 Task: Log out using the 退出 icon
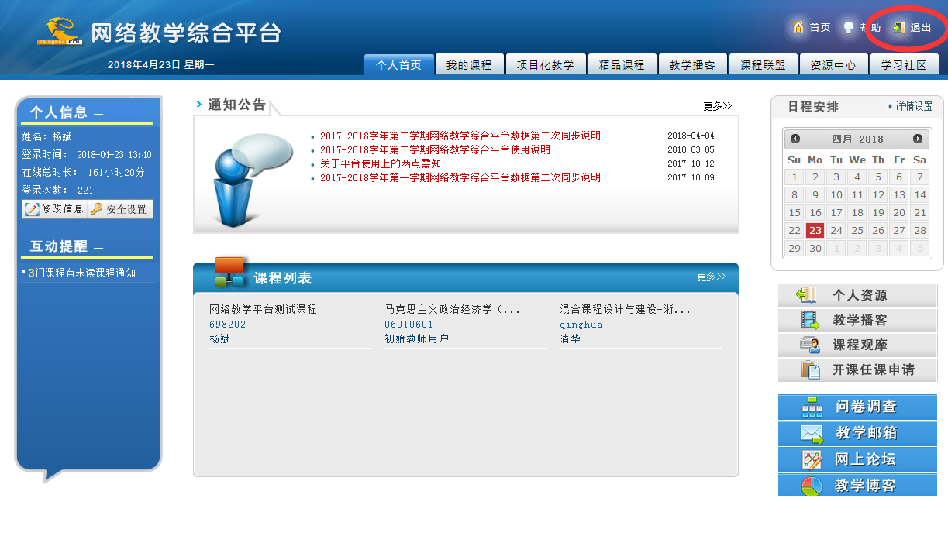click(x=899, y=28)
